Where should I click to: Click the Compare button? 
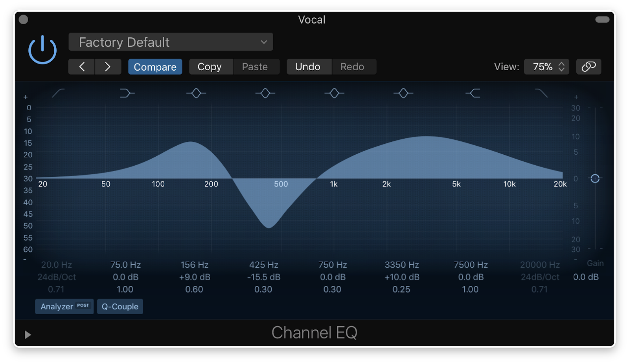(x=155, y=67)
